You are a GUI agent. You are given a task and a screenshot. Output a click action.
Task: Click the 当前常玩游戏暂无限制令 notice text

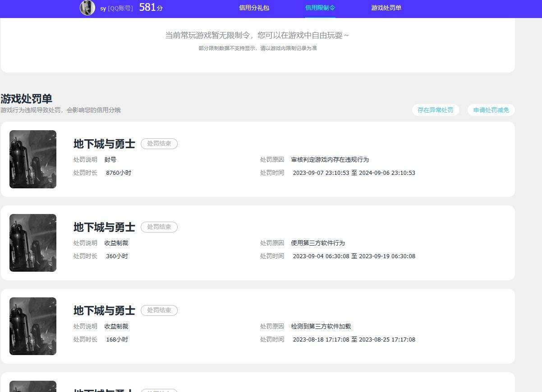pyautogui.click(x=257, y=35)
